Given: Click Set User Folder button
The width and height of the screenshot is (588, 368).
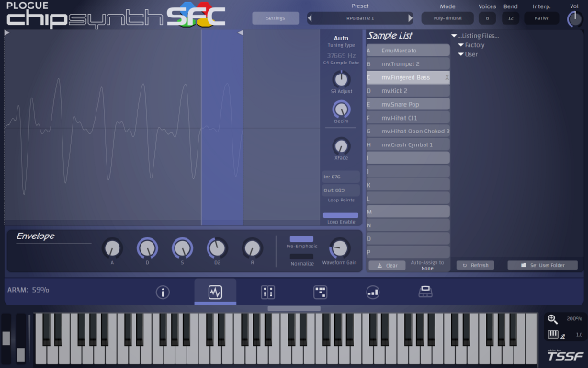Looking at the screenshot, I should pos(543,265).
